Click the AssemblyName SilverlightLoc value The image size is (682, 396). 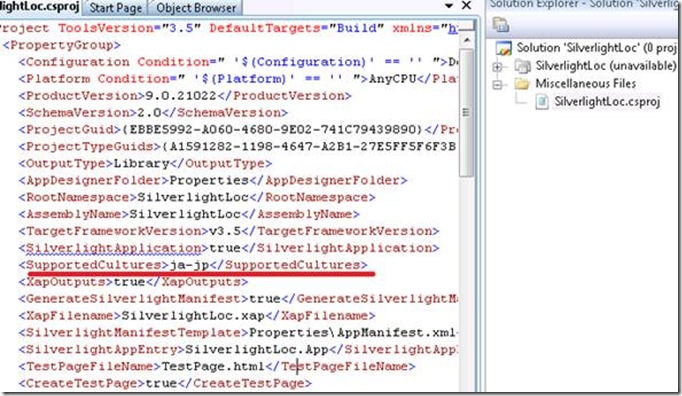(x=185, y=214)
